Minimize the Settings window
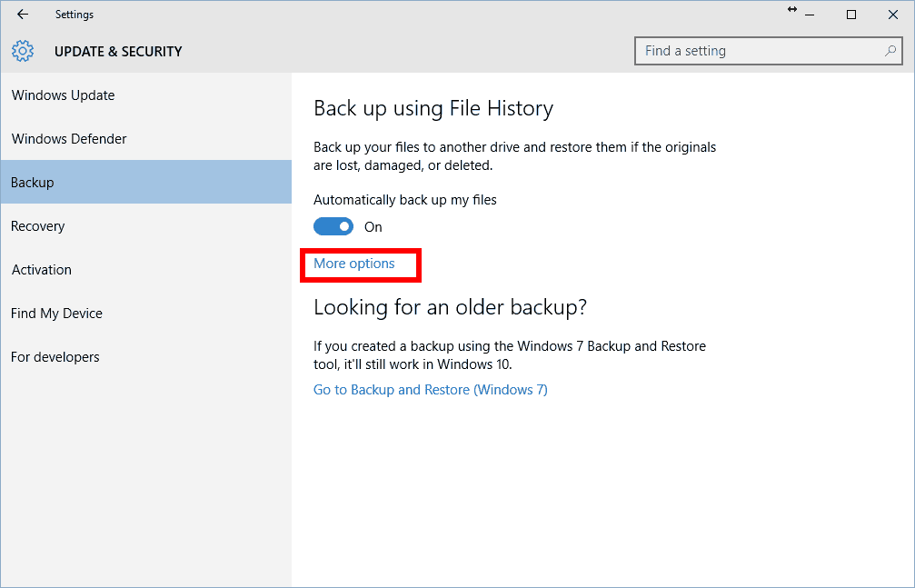915x588 pixels. pyautogui.click(x=810, y=15)
